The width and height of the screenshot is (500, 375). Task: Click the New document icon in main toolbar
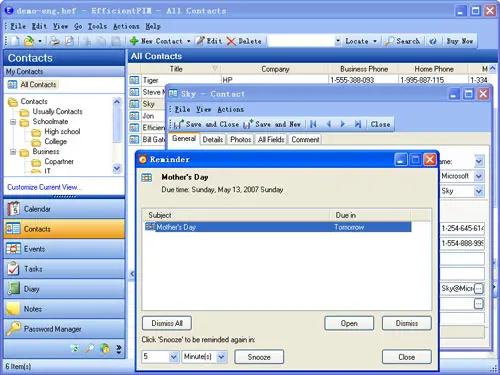pyautogui.click(x=15, y=41)
